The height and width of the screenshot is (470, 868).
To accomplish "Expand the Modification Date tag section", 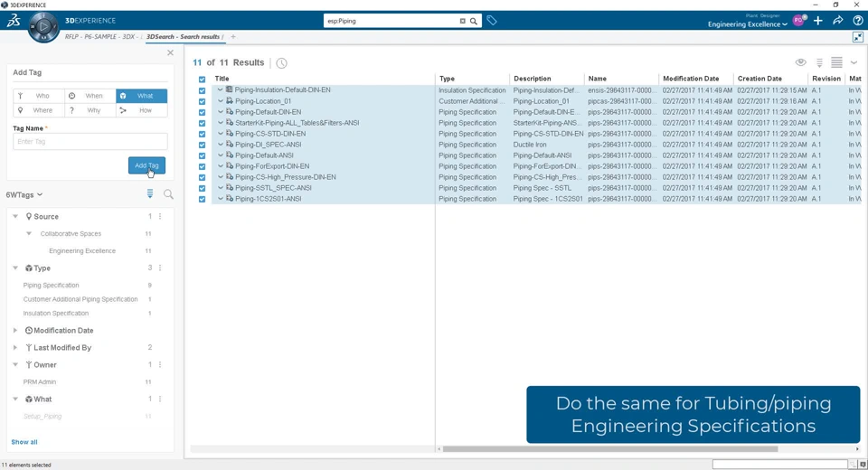I will pyautogui.click(x=15, y=331).
